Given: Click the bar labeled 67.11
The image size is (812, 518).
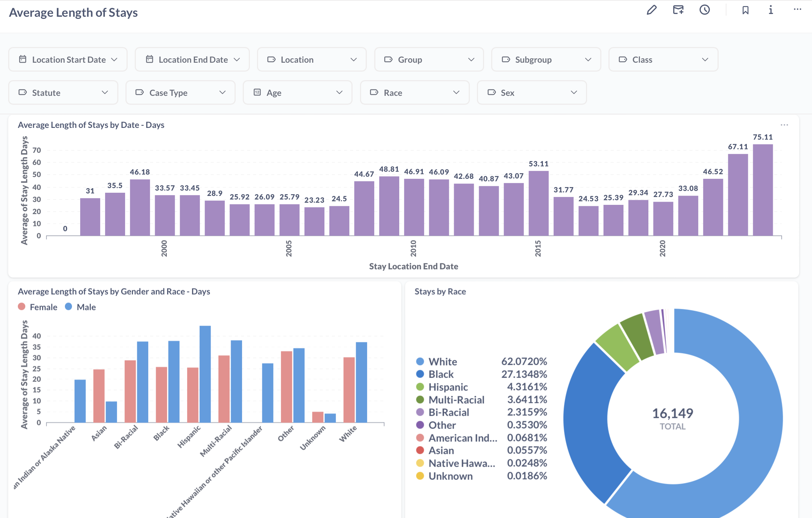Looking at the screenshot, I should click(738, 195).
